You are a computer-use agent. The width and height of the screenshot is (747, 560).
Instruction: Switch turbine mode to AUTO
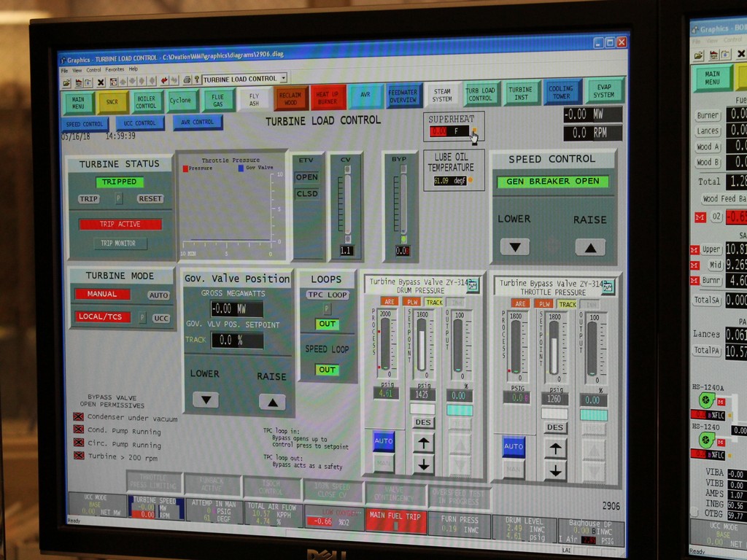coord(158,295)
